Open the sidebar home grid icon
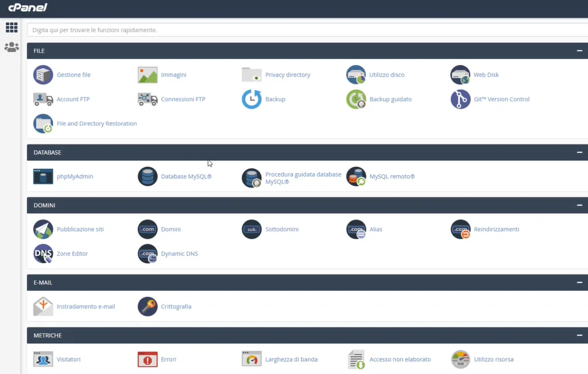 click(x=12, y=27)
